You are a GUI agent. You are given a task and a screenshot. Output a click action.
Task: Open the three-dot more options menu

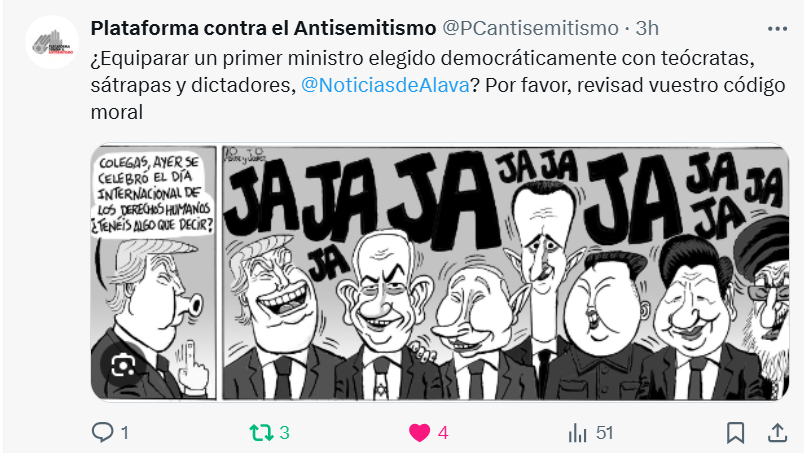coord(777,29)
